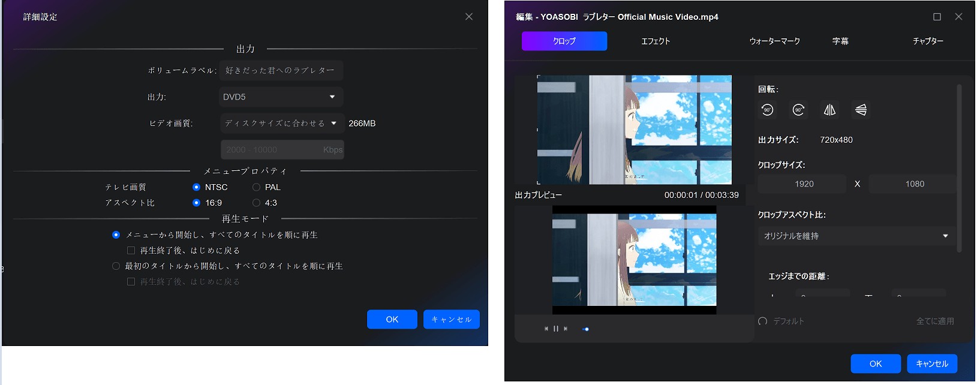Rotate video 90° counterclockwise

click(767, 110)
